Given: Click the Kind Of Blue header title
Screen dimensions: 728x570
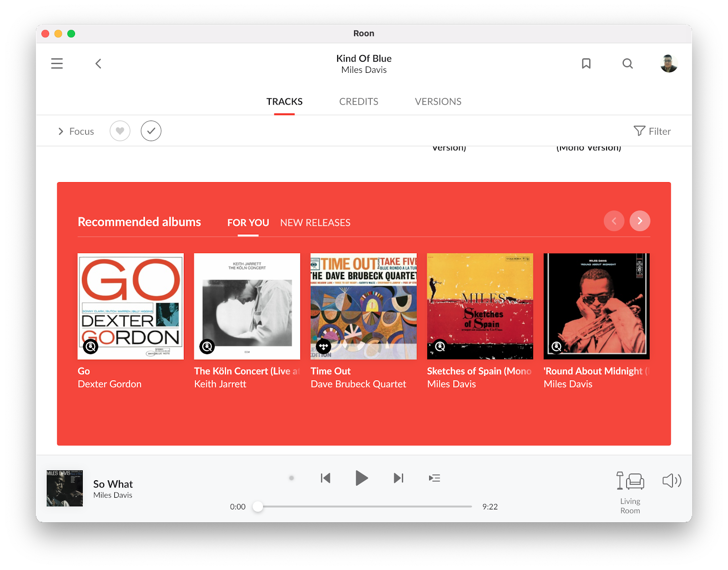Looking at the screenshot, I should [x=364, y=58].
